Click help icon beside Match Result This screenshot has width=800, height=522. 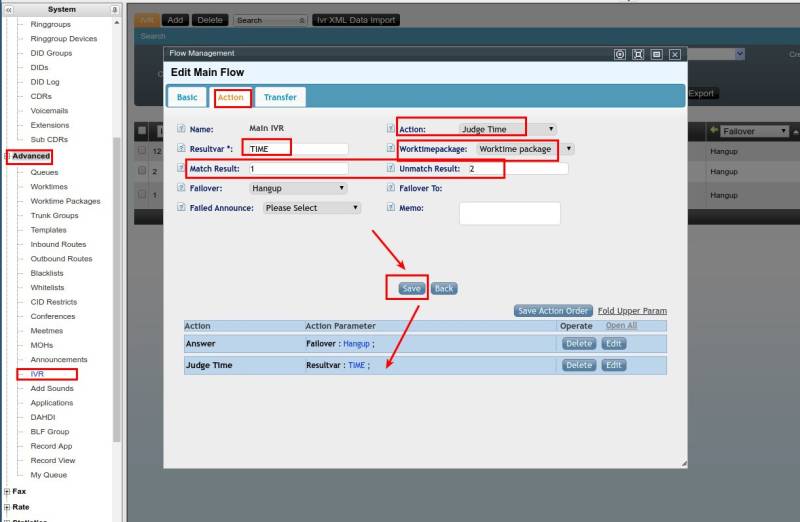click(x=181, y=168)
